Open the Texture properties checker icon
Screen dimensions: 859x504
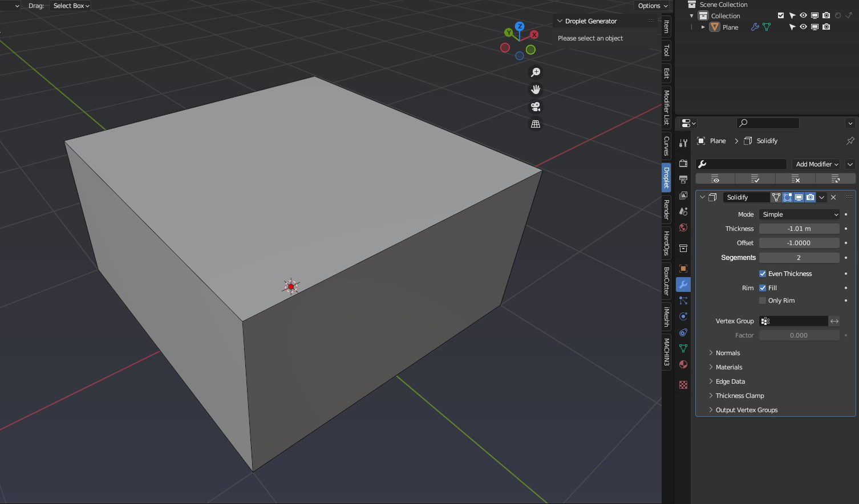point(683,385)
